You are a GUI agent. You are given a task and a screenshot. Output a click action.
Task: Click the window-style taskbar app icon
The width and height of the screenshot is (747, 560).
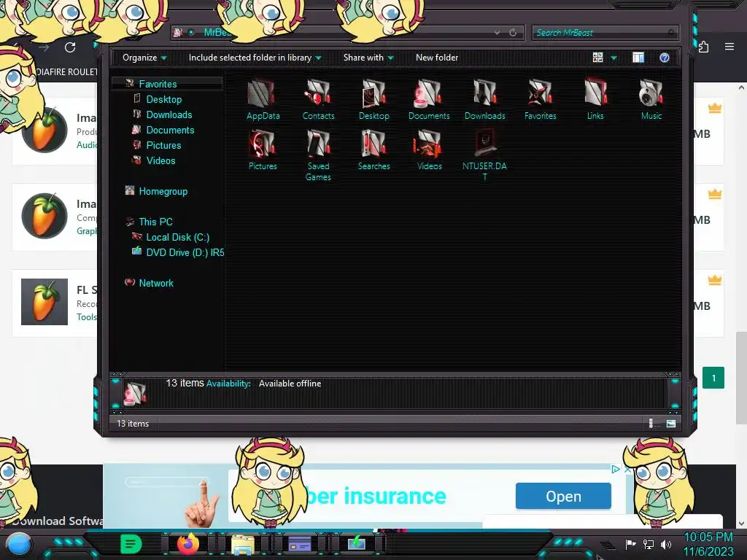tap(300, 544)
